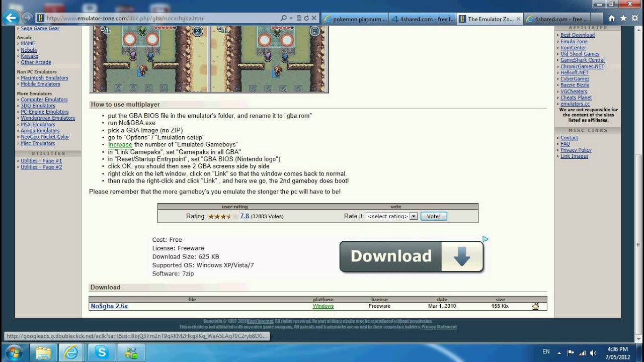Open the Contact link
The width and height of the screenshot is (644, 362).
coord(569,138)
